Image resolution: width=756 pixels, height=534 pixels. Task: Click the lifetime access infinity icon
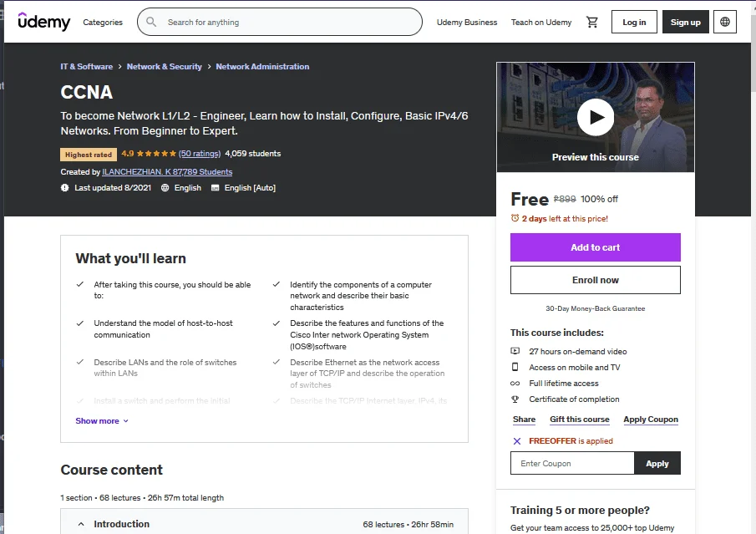(515, 384)
